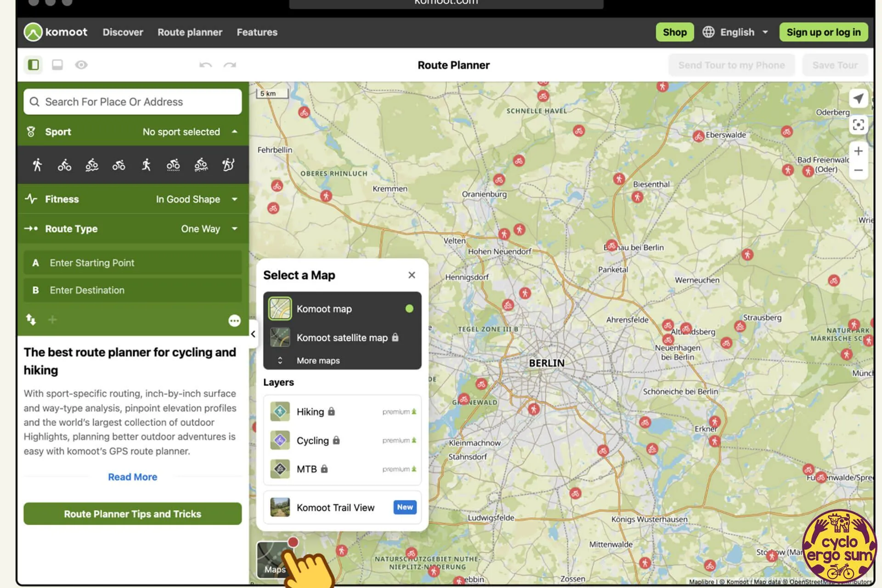Click the undo arrow icon
The height and width of the screenshot is (588, 882).
coord(205,65)
